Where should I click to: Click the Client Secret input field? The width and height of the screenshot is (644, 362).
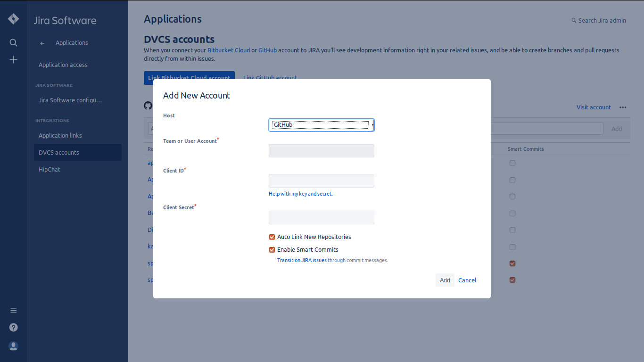322,217
